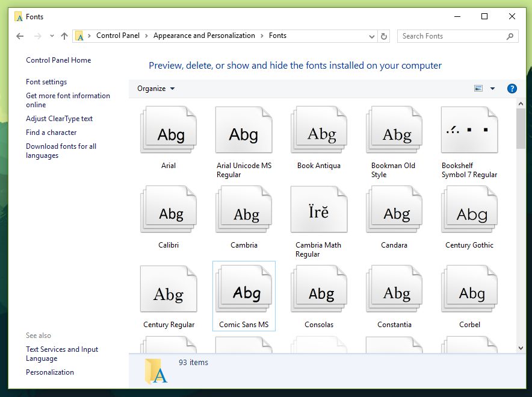Click the scrollbar up arrow
532x397 pixels.
point(521,104)
